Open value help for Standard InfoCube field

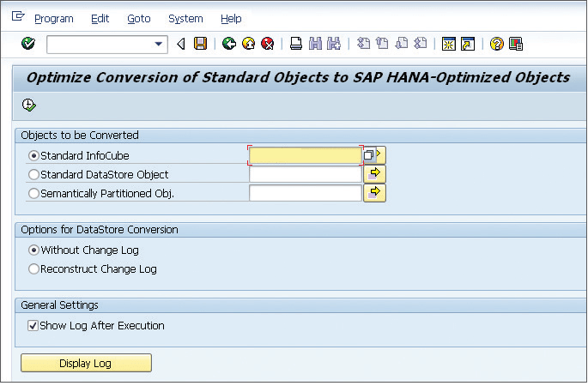[x=368, y=155]
